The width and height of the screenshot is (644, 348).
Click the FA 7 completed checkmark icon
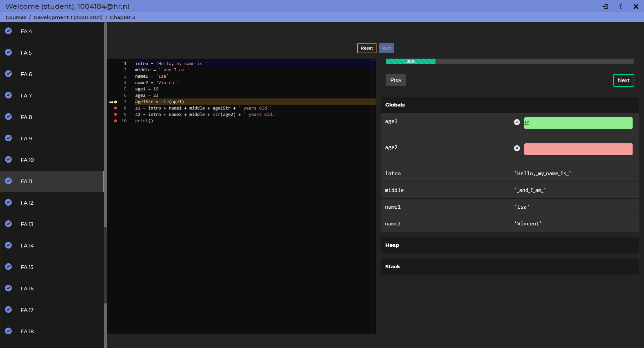click(x=9, y=95)
